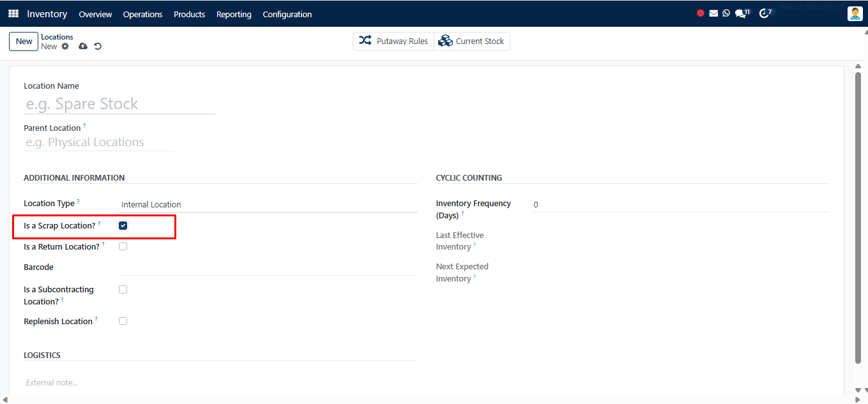This screenshot has width=868, height=404.
Task: Click the New button
Action: [24, 41]
